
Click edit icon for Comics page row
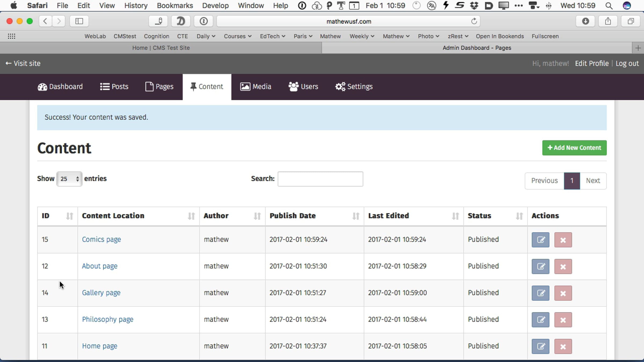click(540, 239)
